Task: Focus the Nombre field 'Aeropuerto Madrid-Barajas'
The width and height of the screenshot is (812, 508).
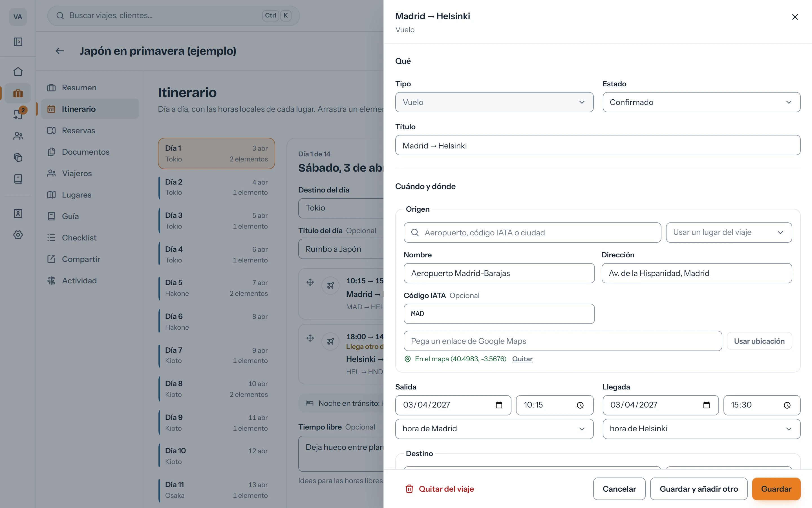Action: [499, 273]
